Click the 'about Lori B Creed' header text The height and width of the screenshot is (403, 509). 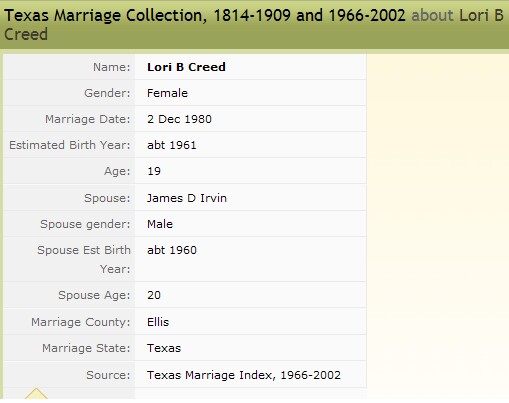(253, 25)
